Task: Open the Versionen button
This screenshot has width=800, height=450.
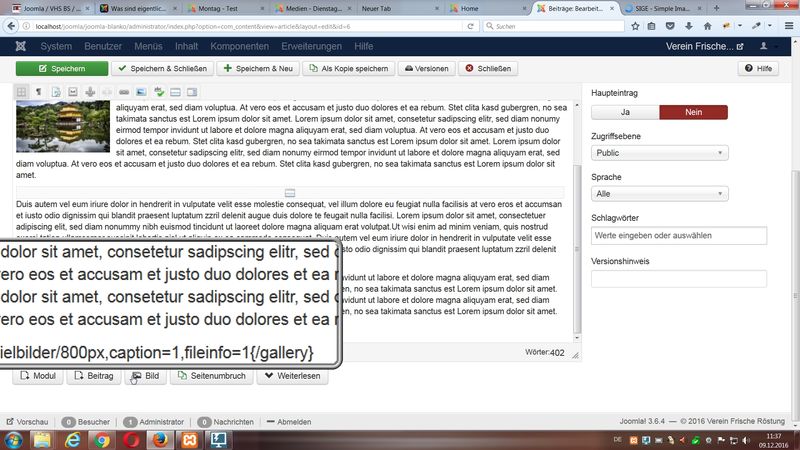Action: pyautogui.click(x=427, y=68)
